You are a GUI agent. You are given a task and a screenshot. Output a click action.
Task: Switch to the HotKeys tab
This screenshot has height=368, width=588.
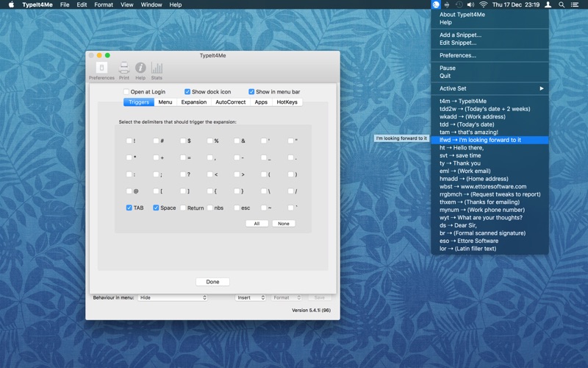[287, 102]
